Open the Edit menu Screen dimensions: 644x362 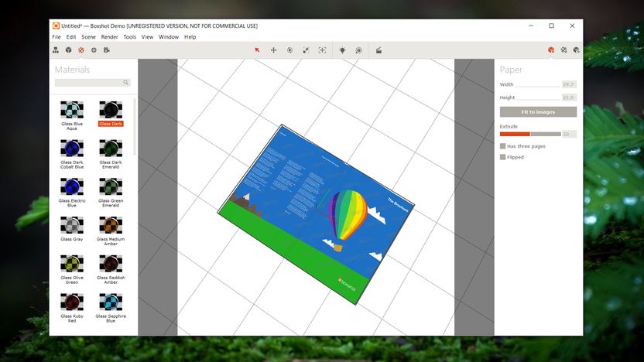point(71,37)
